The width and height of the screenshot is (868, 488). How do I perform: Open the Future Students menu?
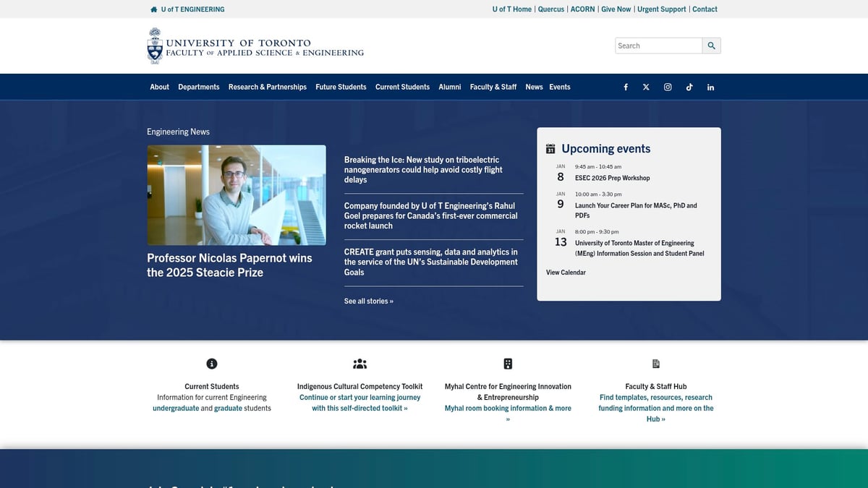[341, 87]
